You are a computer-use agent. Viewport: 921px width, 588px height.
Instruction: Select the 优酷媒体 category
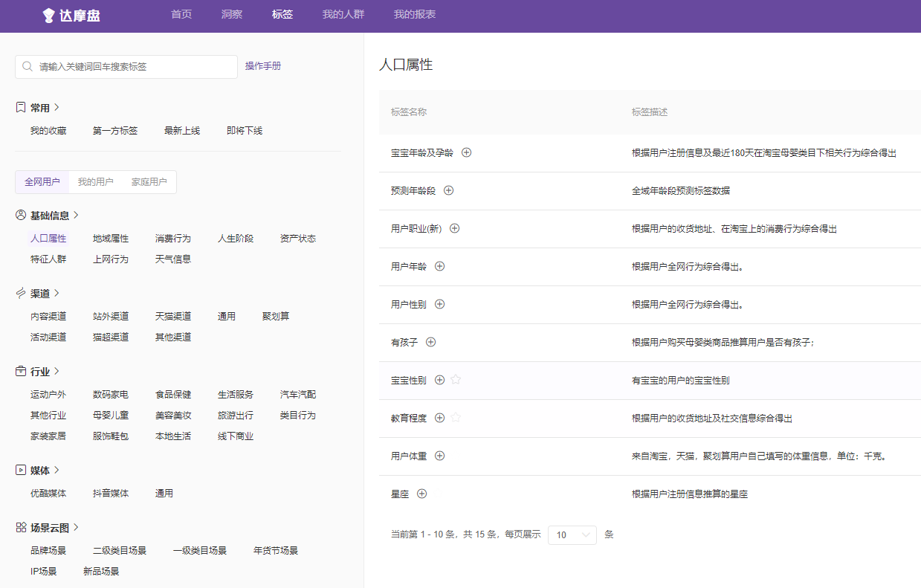click(x=48, y=494)
